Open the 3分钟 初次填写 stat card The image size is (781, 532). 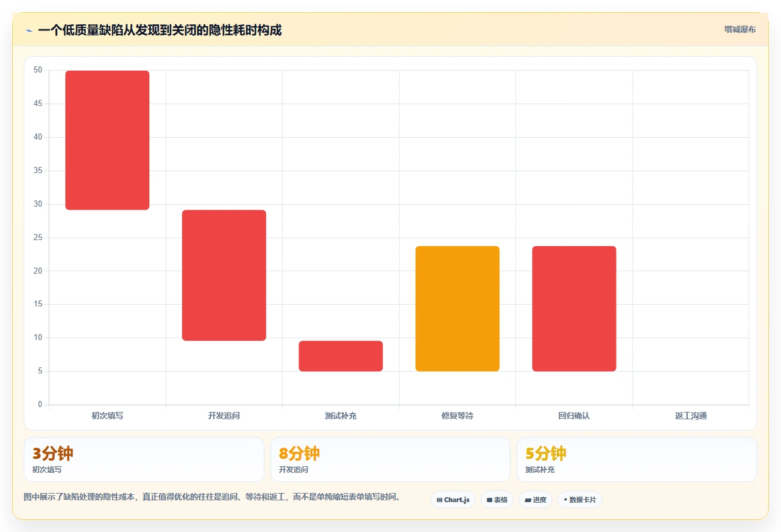tap(144, 459)
